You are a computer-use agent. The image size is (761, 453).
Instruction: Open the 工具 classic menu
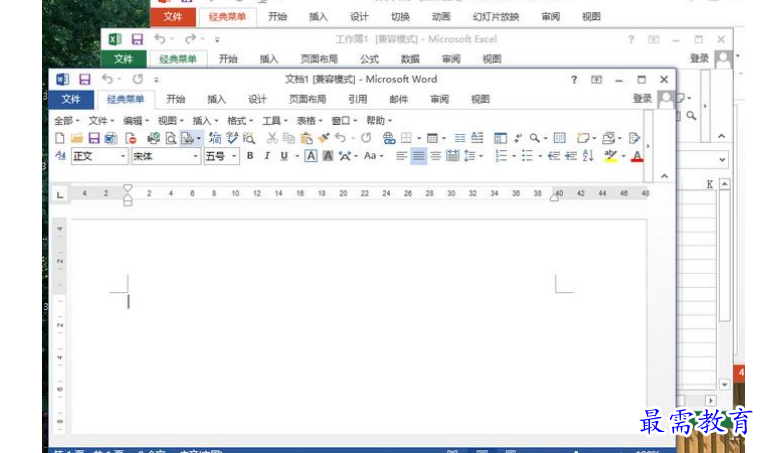(275, 120)
